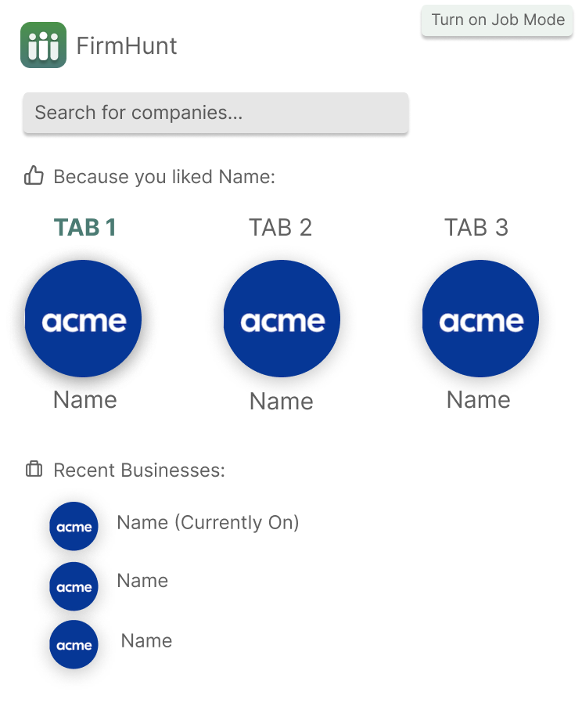
Task: Open the acme logo under TAB 3
Action: [480, 319]
